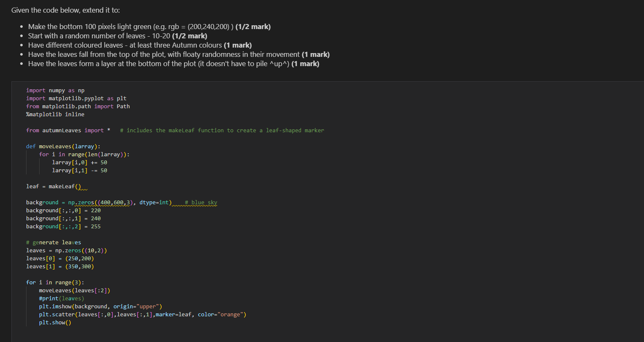Click the leaves[0] assignment line
Viewport: 644px width, 342px height.
tap(59, 258)
